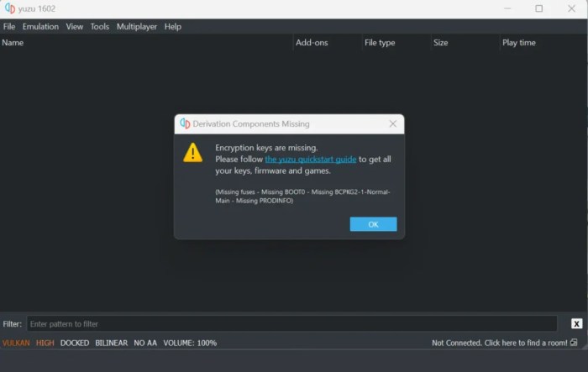Toggle the VULKAN graphics API status button

[16, 343]
